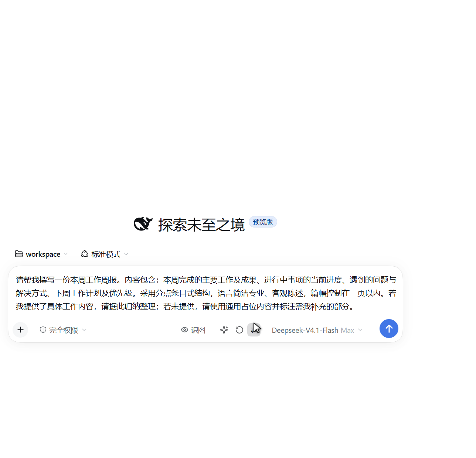Click the 探索未至之境 heading

201,225
